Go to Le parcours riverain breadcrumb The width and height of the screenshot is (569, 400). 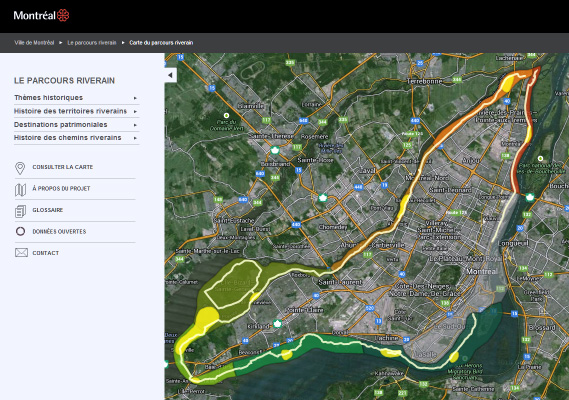coord(92,43)
